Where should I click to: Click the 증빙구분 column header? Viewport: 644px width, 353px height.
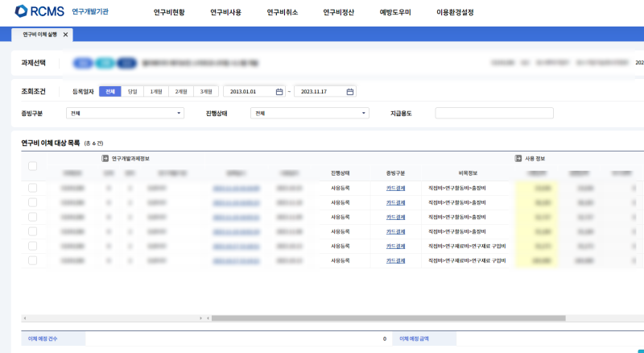tap(395, 173)
